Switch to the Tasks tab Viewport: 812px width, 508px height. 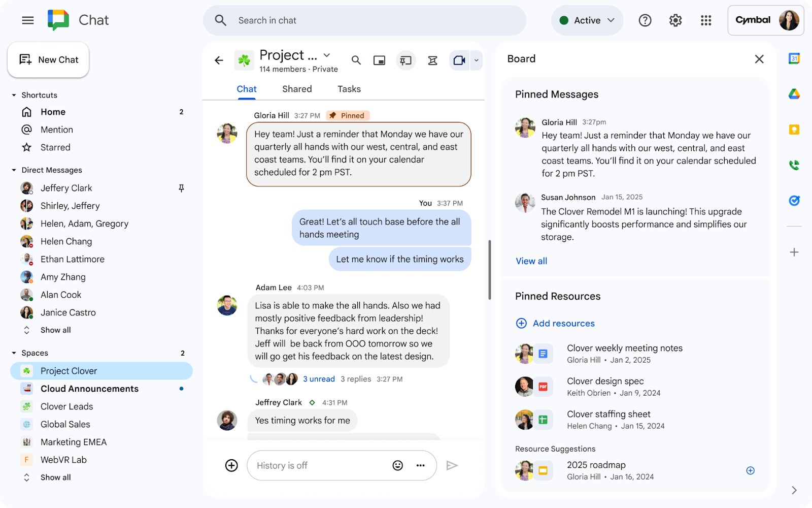tap(349, 89)
